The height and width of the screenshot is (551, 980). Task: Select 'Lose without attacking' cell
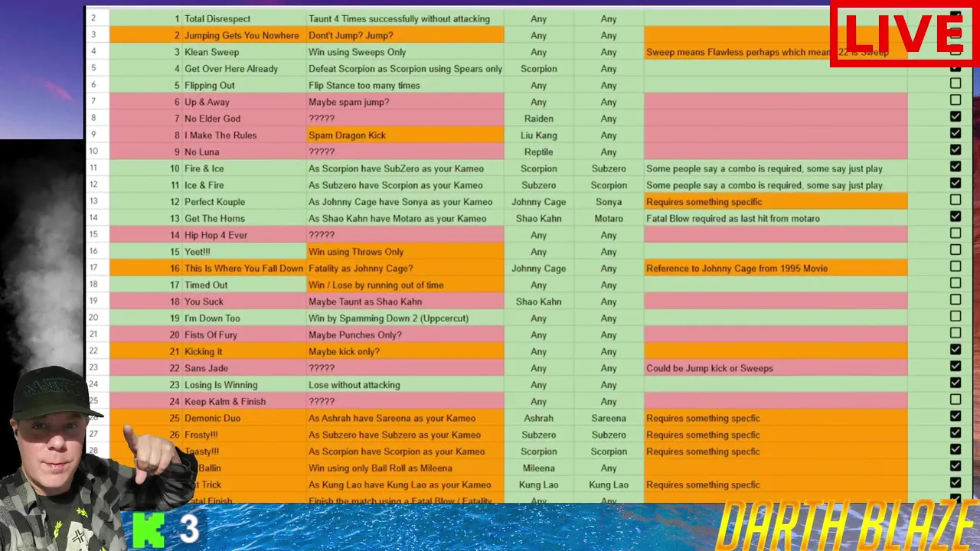405,385
